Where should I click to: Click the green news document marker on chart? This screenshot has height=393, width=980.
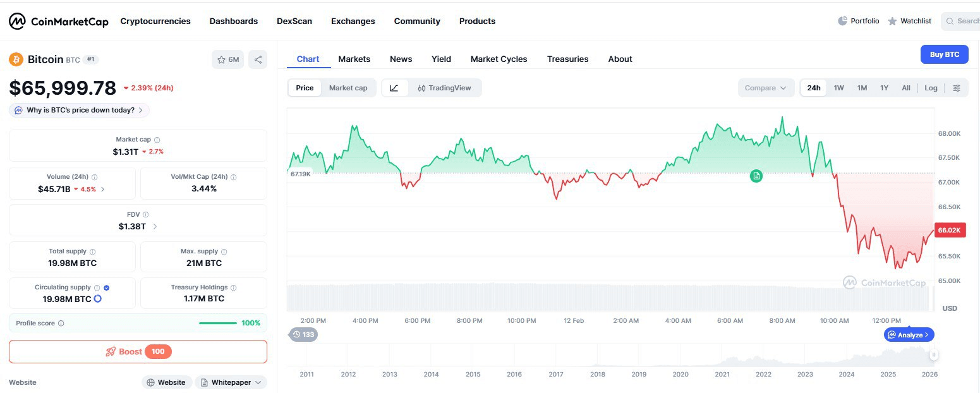(x=756, y=176)
